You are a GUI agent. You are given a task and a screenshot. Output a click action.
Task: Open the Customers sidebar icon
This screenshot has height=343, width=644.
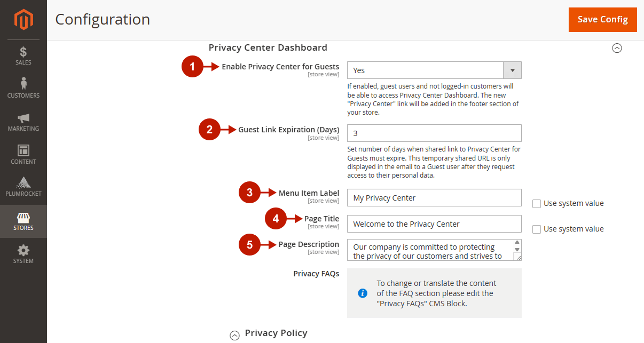tap(23, 84)
